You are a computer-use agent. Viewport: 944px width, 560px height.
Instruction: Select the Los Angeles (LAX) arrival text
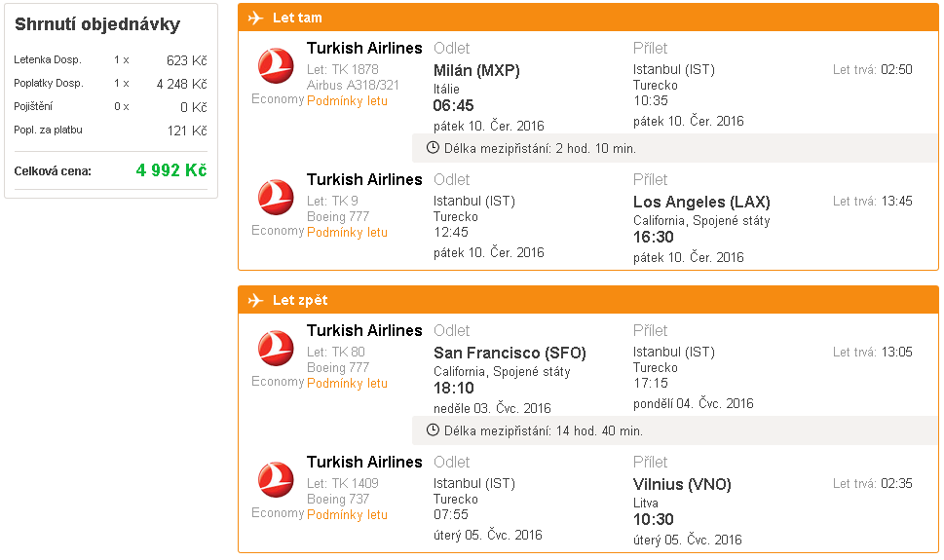(701, 203)
